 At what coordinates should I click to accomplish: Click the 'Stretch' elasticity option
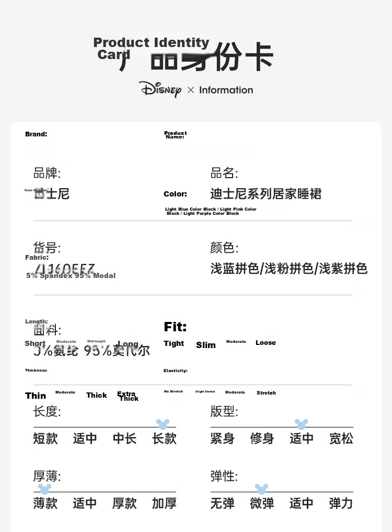click(x=266, y=393)
